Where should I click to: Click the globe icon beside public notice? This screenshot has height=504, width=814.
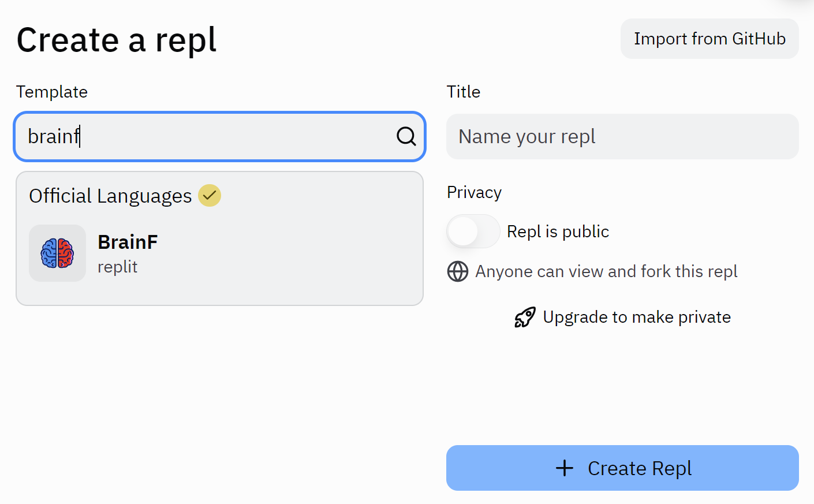click(458, 271)
